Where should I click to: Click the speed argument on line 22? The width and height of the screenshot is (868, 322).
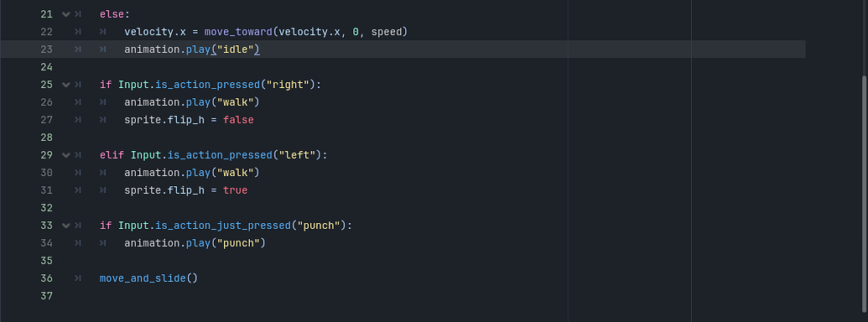(387, 32)
